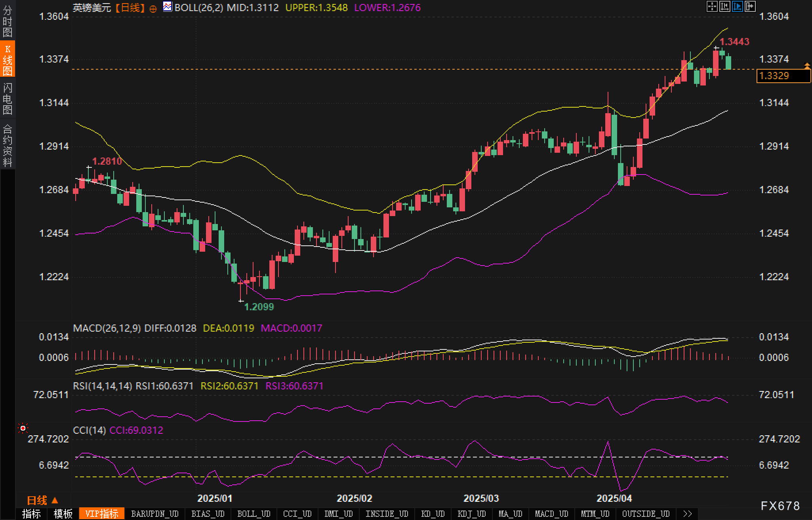The image size is (812, 520).
Task: Click the crosshair cursor icon
Action: (712, 6)
